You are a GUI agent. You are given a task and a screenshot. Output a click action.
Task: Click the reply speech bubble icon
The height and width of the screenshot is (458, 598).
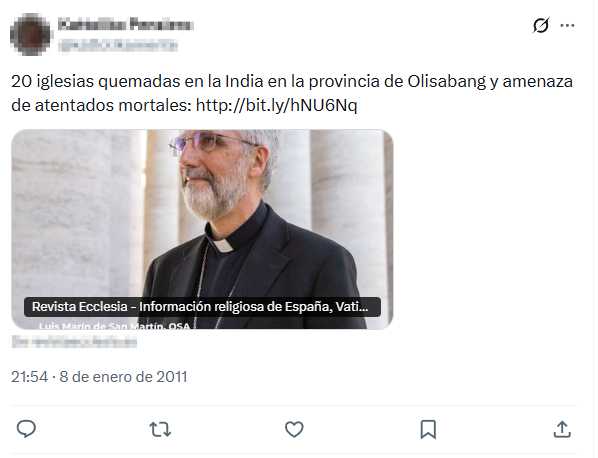(x=26, y=429)
